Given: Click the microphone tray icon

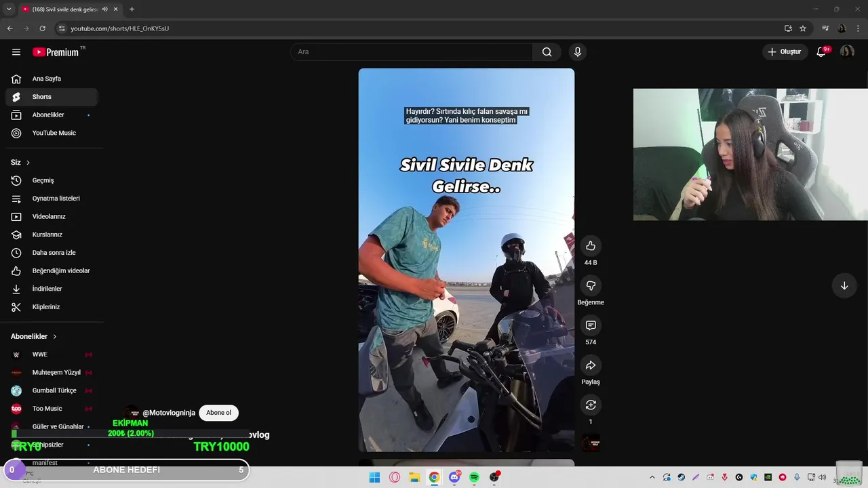Looking at the screenshot, I should (797, 477).
